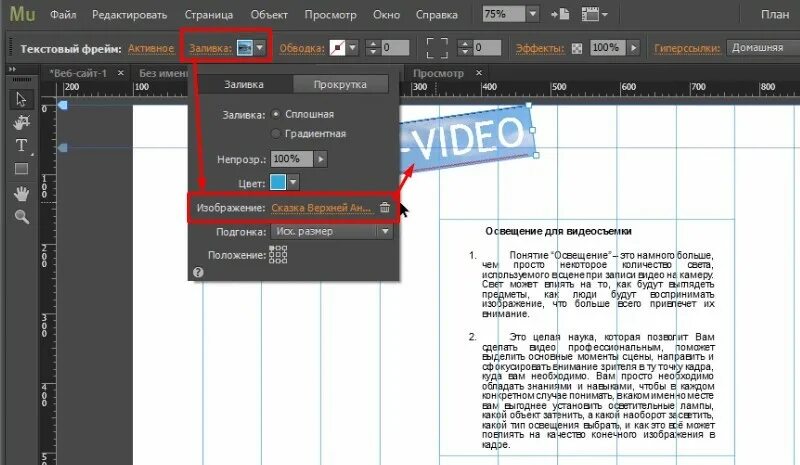Click the Эффекты opacity 100% field
The height and width of the screenshot is (465, 800).
[608, 48]
